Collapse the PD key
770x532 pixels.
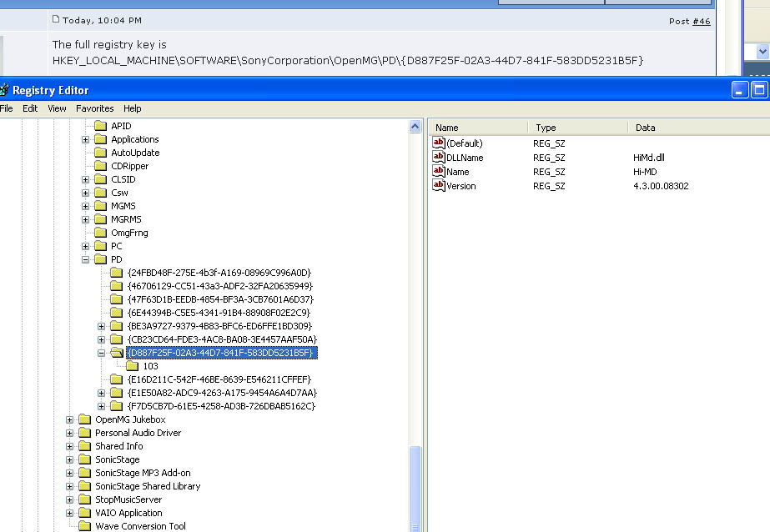[85, 259]
